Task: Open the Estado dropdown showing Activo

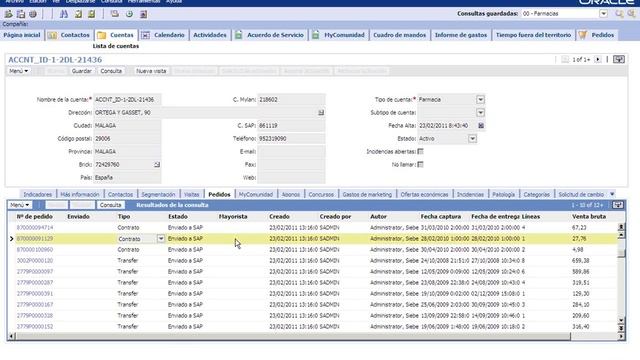Action: (472, 139)
